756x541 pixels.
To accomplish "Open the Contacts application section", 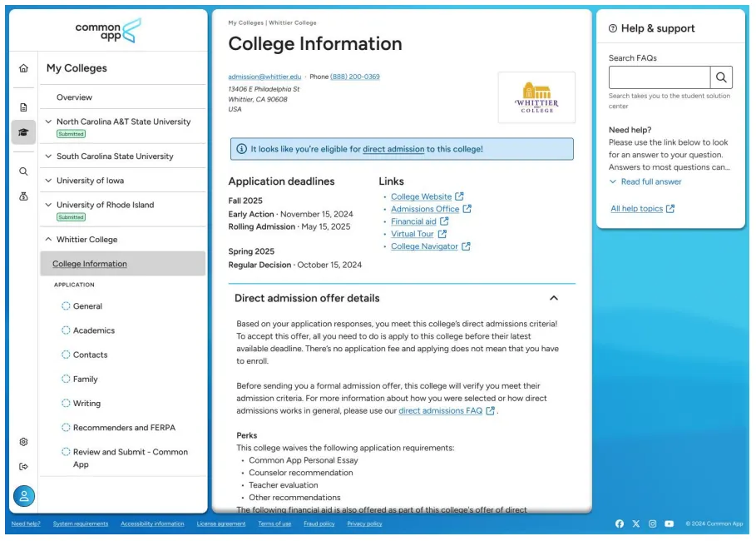I will coord(90,355).
